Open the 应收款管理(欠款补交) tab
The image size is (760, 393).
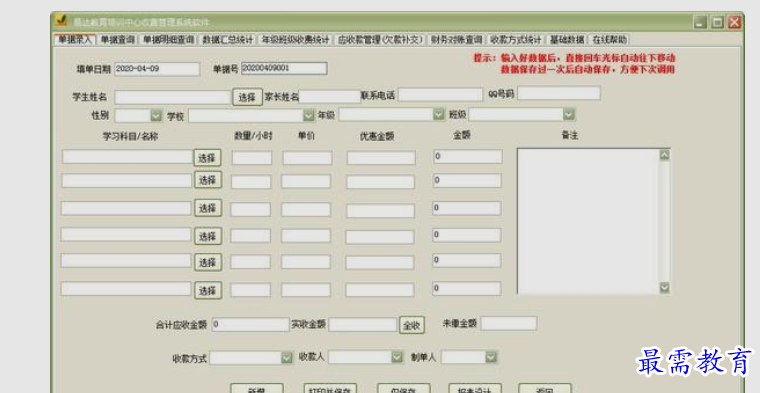coord(380,40)
